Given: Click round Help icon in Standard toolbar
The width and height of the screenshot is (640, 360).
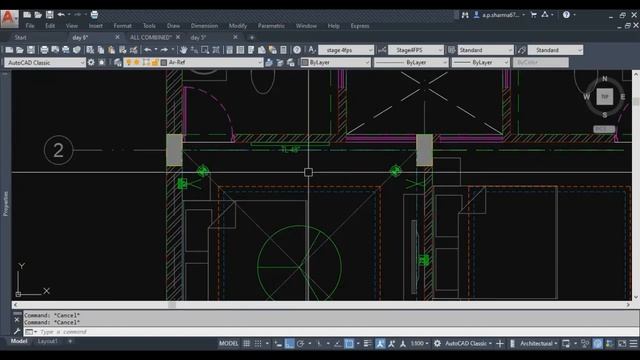Looking at the screenshot, I should [297, 50].
